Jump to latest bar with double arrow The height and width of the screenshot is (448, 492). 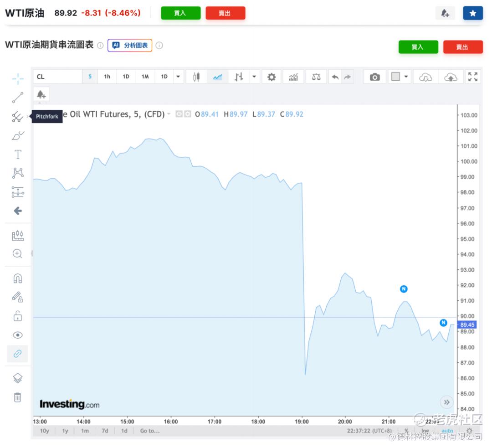(x=446, y=402)
